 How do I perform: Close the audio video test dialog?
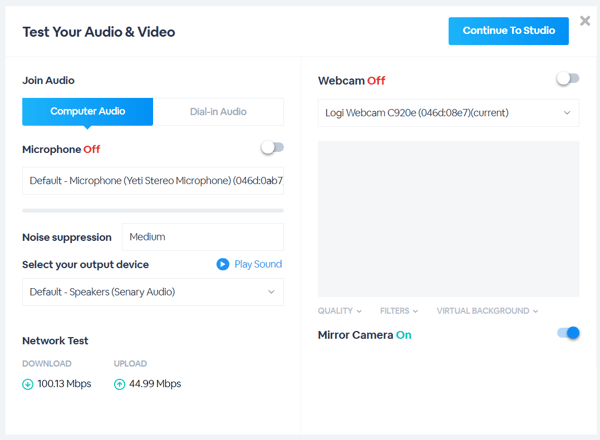[x=585, y=21]
